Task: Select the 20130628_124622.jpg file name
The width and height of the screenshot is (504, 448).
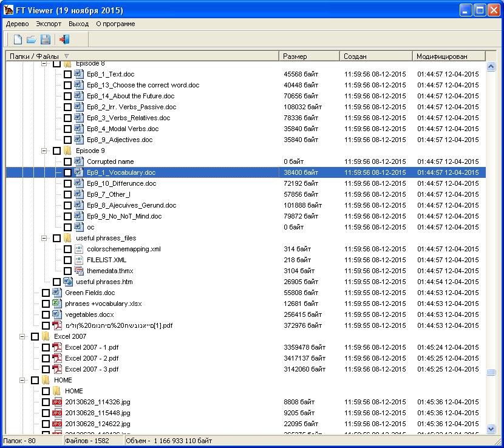Action: pyautogui.click(x=98, y=424)
